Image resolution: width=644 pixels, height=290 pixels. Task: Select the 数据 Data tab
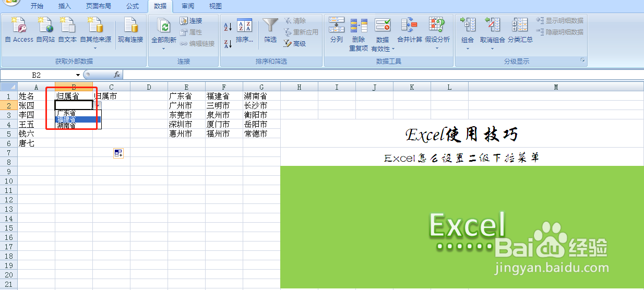pyautogui.click(x=160, y=6)
